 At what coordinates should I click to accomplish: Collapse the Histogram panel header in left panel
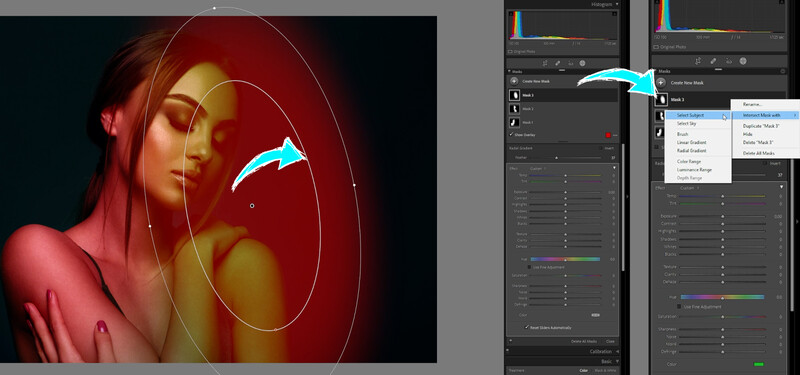tap(617, 4)
